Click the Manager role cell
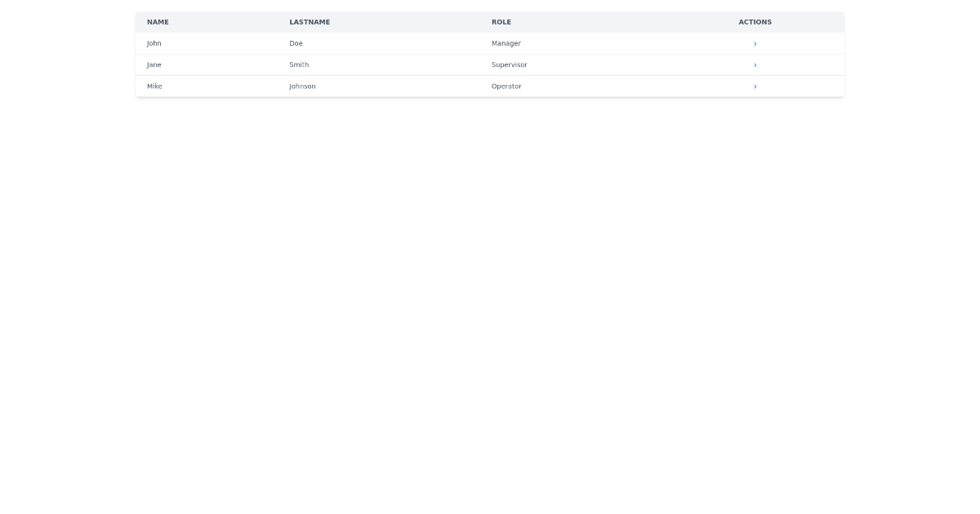The width and height of the screenshot is (980, 514). tap(506, 43)
